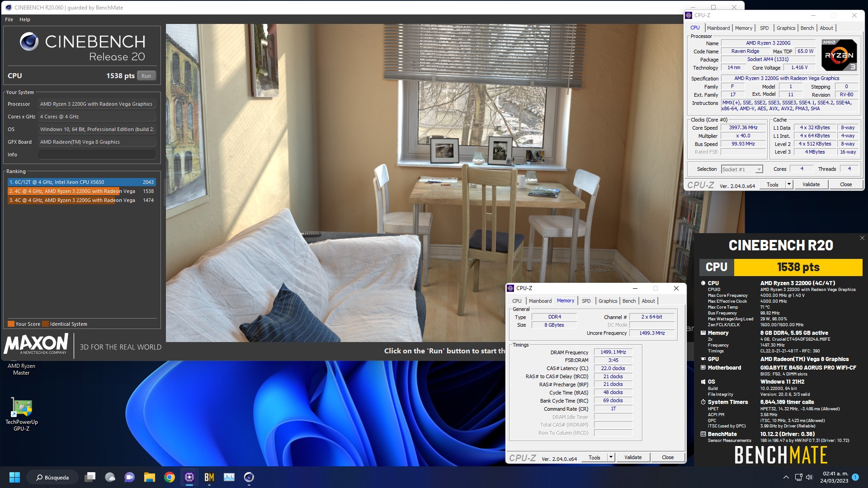
Task: Show hidden tray icons chevron
Action: [x=786, y=477]
